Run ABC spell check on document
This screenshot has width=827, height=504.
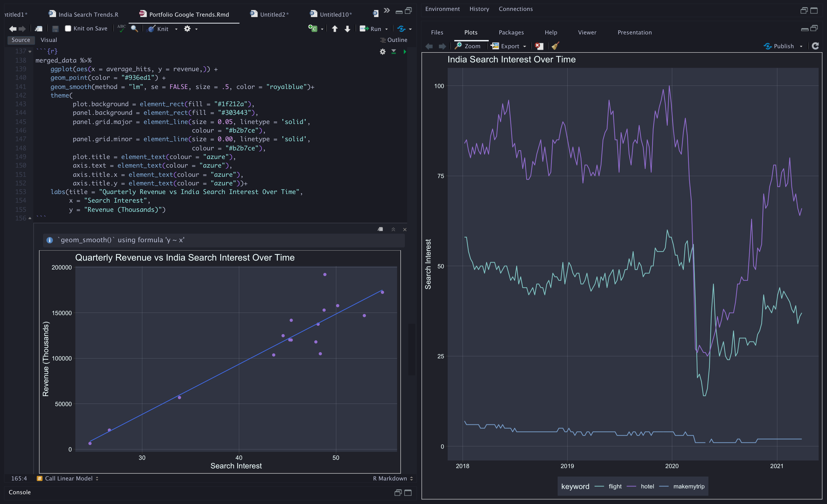pos(121,28)
